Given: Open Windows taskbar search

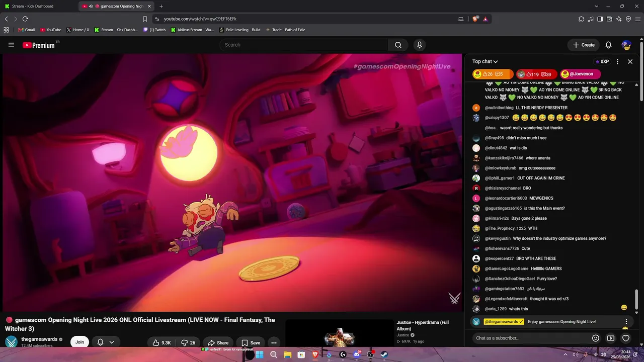Looking at the screenshot, I should coord(274,354).
